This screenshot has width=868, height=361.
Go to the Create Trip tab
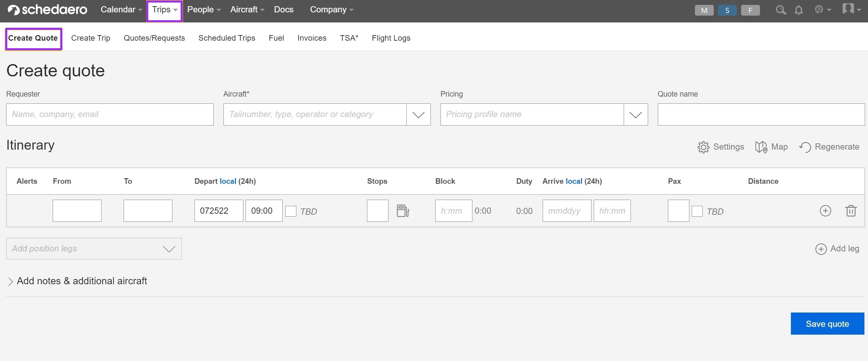91,38
